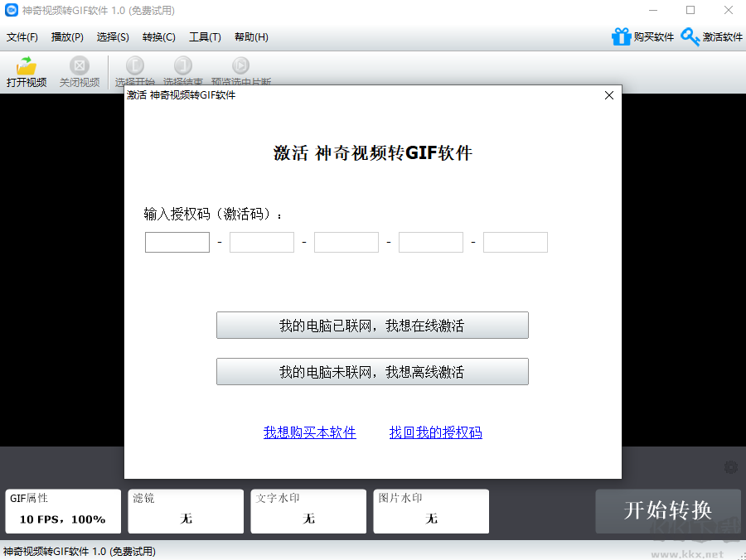
Task: Open the 文件(F) menu
Action: (x=22, y=37)
